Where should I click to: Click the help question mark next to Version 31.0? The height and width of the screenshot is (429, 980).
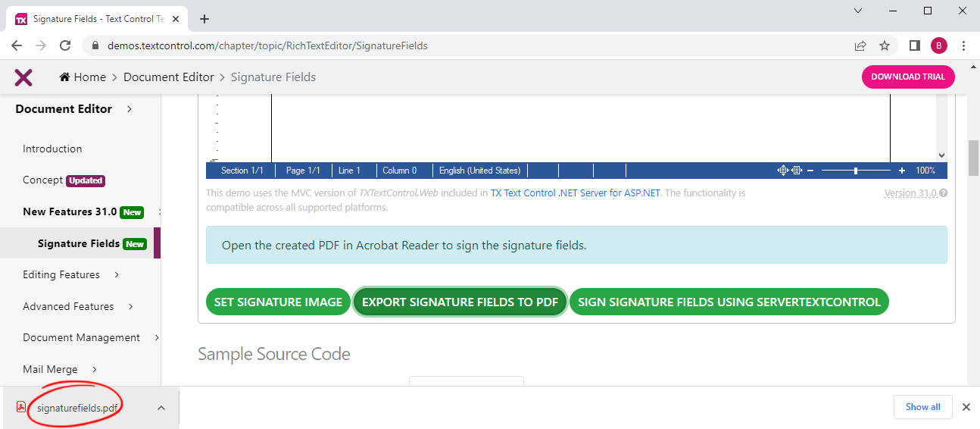[x=944, y=193]
